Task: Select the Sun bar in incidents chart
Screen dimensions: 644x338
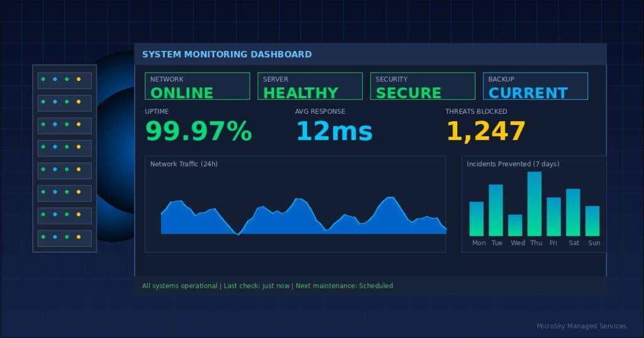Action: tap(592, 221)
